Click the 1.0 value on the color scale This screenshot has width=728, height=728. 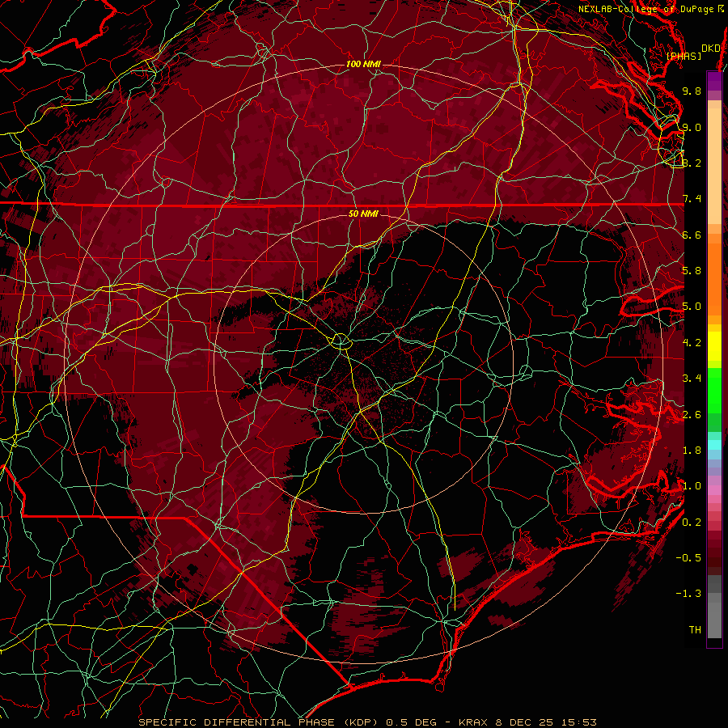tap(692, 486)
